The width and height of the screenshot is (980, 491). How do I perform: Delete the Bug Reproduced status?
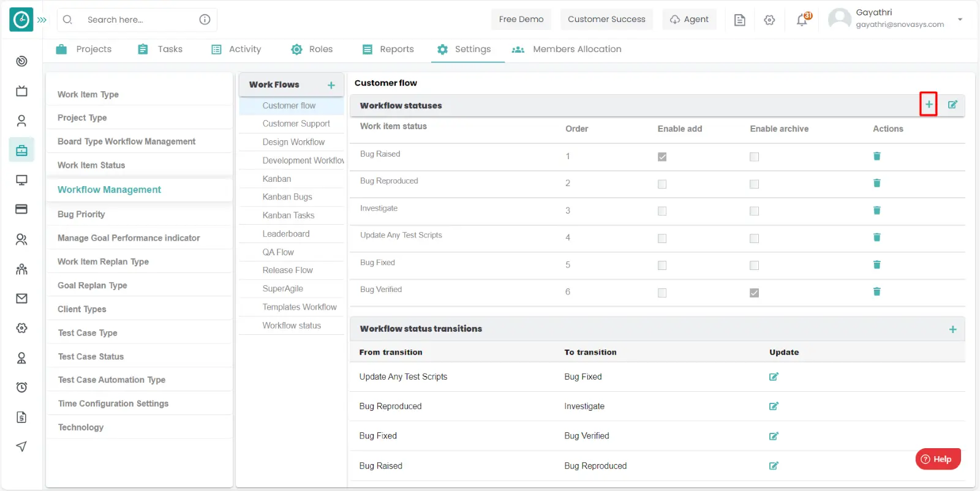tap(876, 183)
